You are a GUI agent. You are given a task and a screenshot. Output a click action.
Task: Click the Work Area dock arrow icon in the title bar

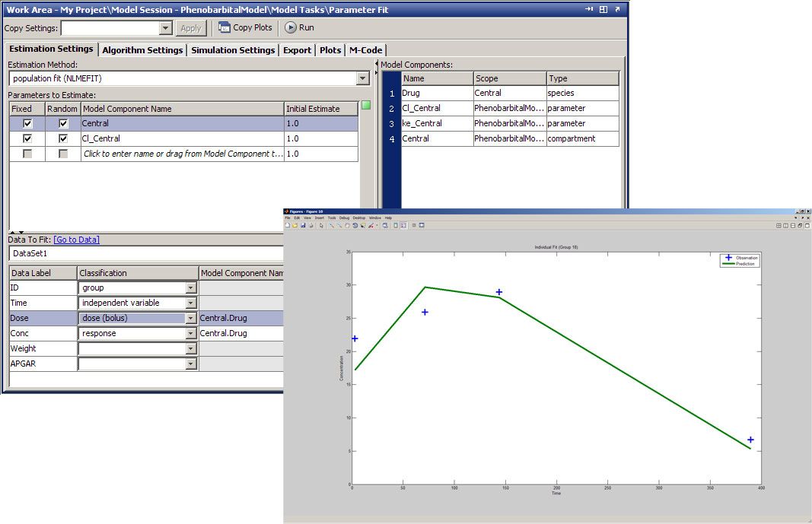pyautogui.click(x=589, y=9)
